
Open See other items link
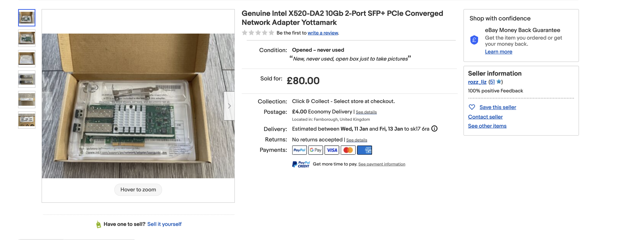pos(487,126)
